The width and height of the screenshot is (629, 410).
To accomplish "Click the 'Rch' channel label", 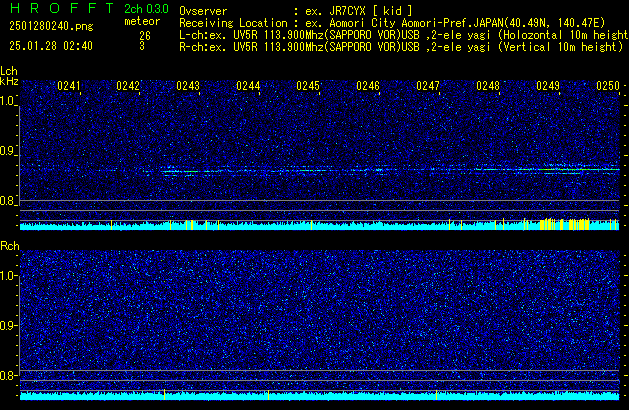I will (10, 246).
